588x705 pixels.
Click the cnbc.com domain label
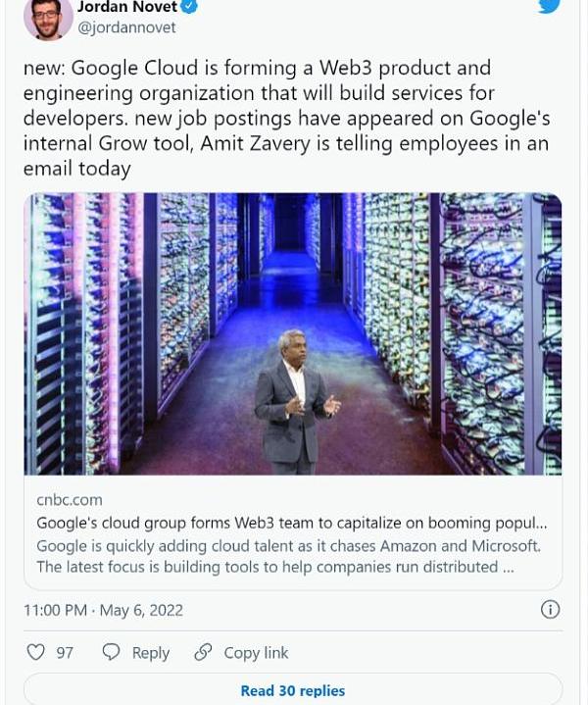click(x=70, y=500)
